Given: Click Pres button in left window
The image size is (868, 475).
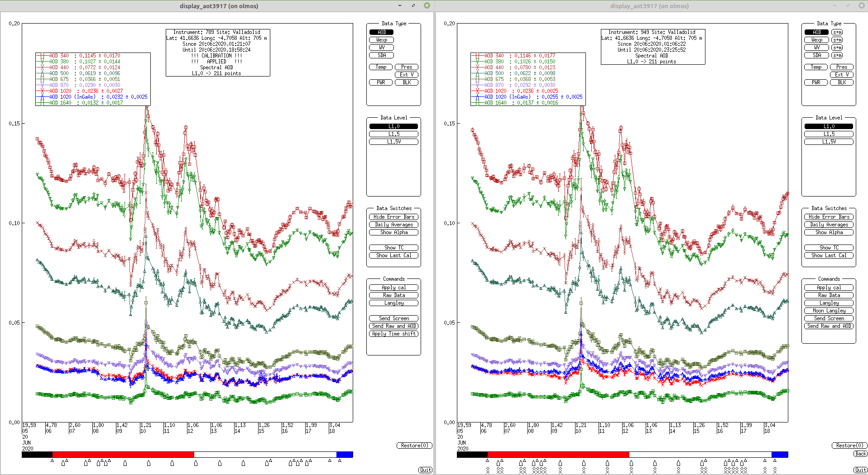Looking at the screenshot, I should pyautogui.click(x=407, y=67).
